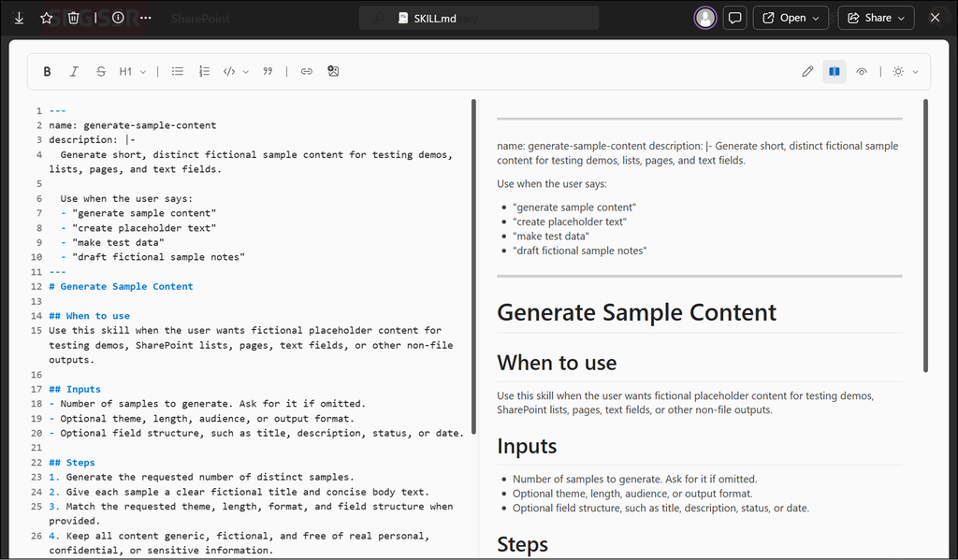Click 'Use when the user says:' in preview
The height and width of the screenshot is (560, 958).
point(552,184)
